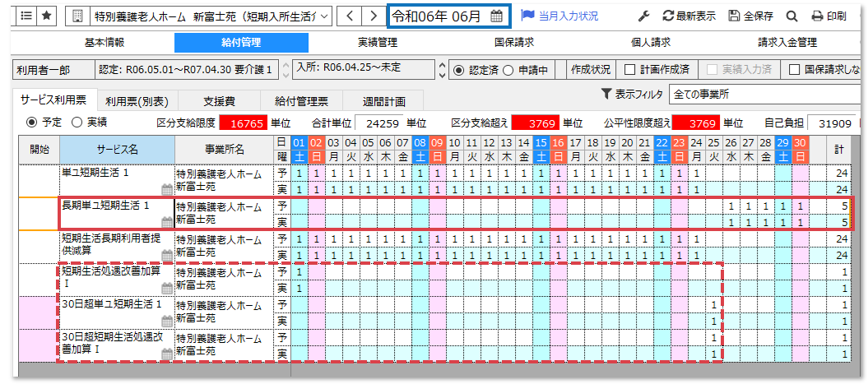Open facility dropdown 特別養護老人ホーム 新富士苑

(x=211, y=16)
